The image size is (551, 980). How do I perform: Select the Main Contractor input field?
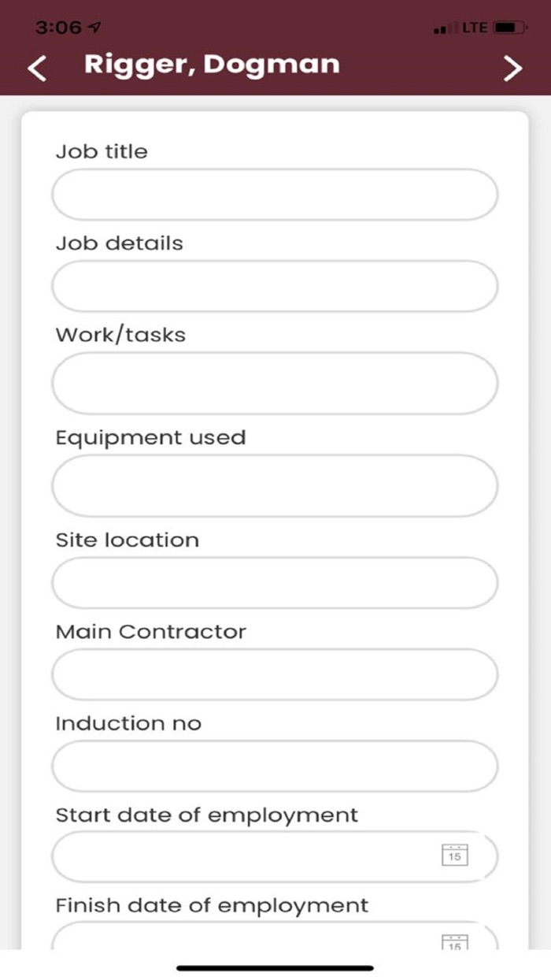274,674
